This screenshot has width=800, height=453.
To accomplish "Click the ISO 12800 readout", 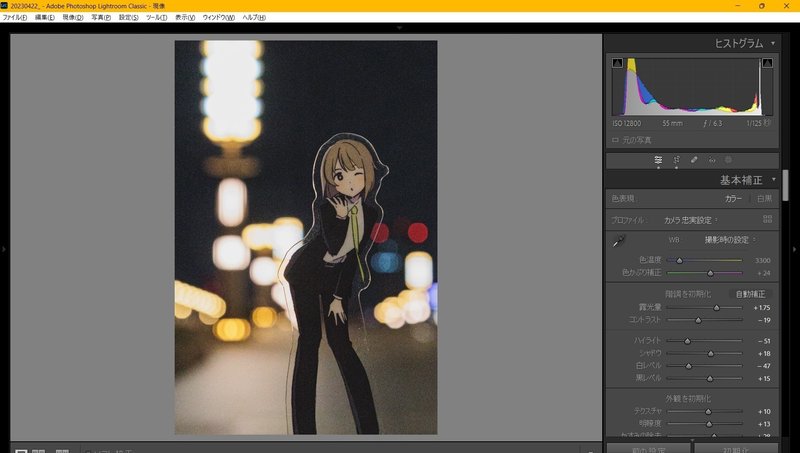I will (x=627, y=123).
